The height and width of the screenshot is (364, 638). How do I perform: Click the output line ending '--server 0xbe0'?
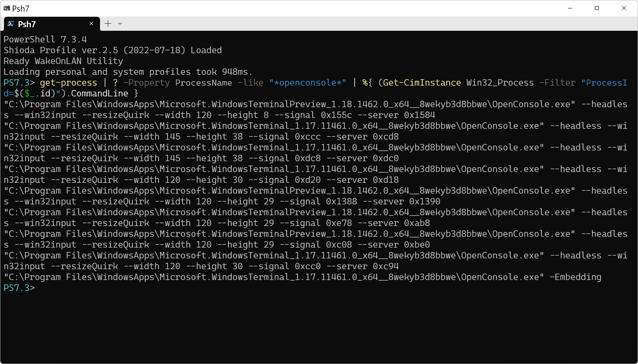[217, 244]
